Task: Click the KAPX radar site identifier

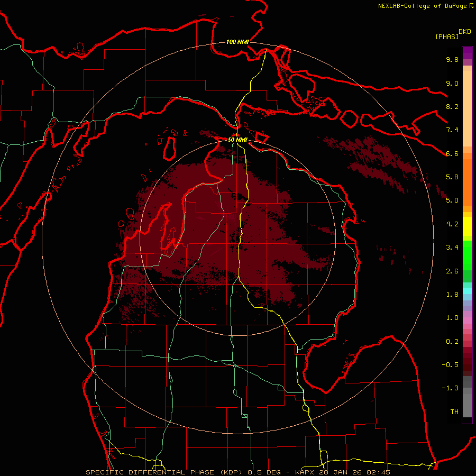Action: tap(304, 472)
